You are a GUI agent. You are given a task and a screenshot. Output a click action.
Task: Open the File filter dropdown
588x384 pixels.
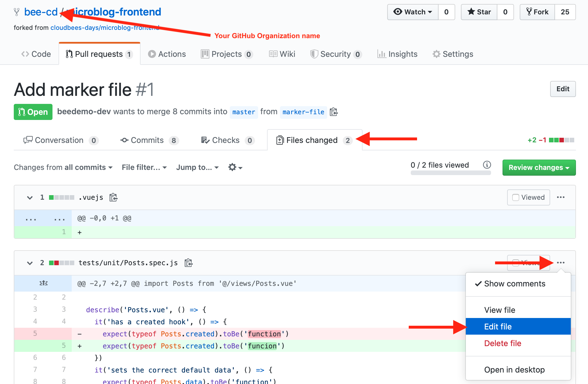(144, 167)
